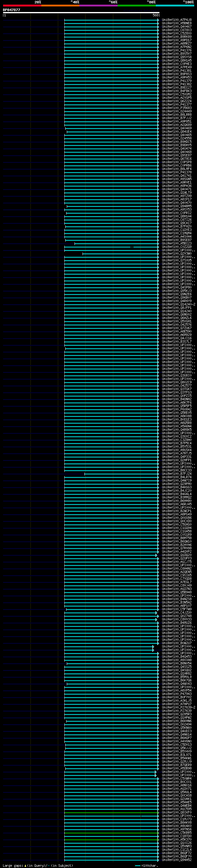Select the query name BP047877
Viewport: 197px width, 868px height.
coord(11,10)
